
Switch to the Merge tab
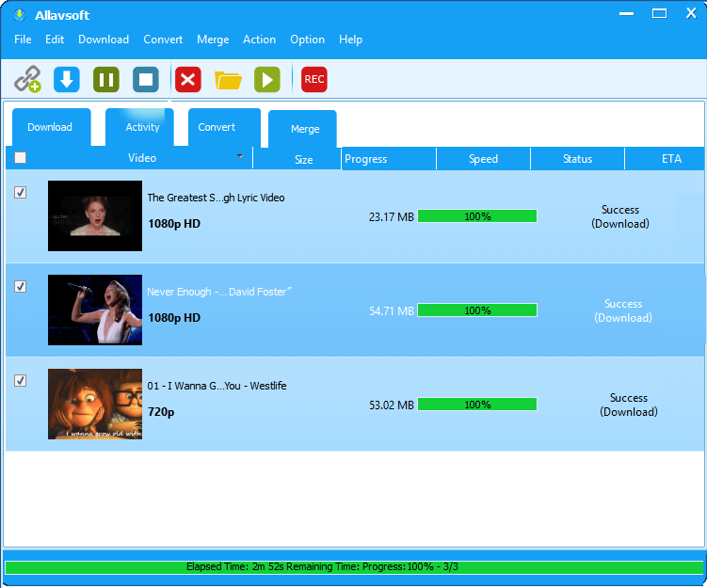(x=302, y=129)
